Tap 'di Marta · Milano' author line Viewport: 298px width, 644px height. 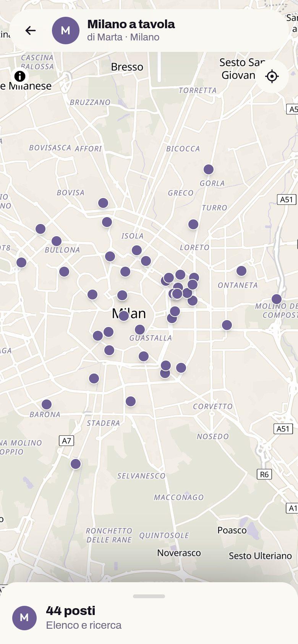click(123, 37)
